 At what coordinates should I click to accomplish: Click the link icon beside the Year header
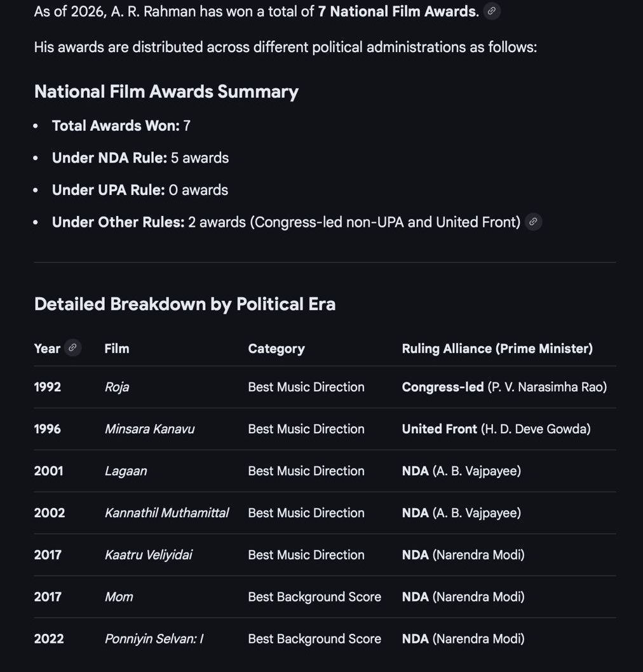click(73, 348)
